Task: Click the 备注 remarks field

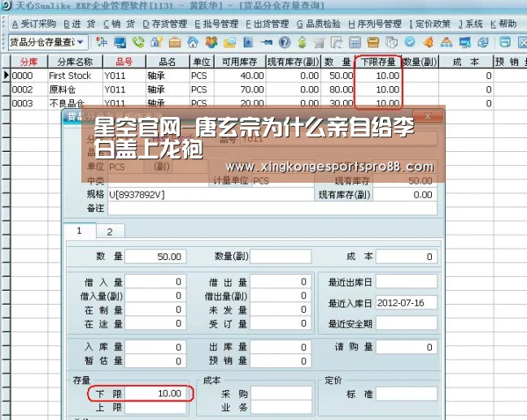Action: (x=272, y=208)
